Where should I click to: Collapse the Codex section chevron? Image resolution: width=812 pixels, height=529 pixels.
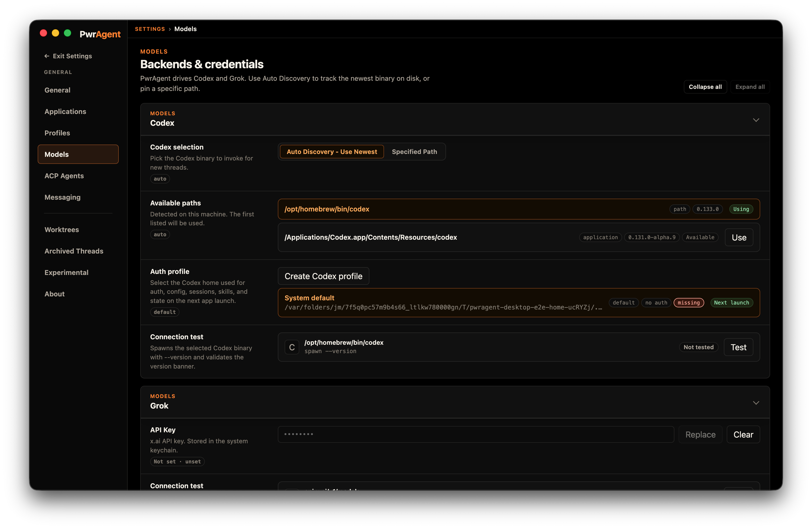click(x=756, y=120)
